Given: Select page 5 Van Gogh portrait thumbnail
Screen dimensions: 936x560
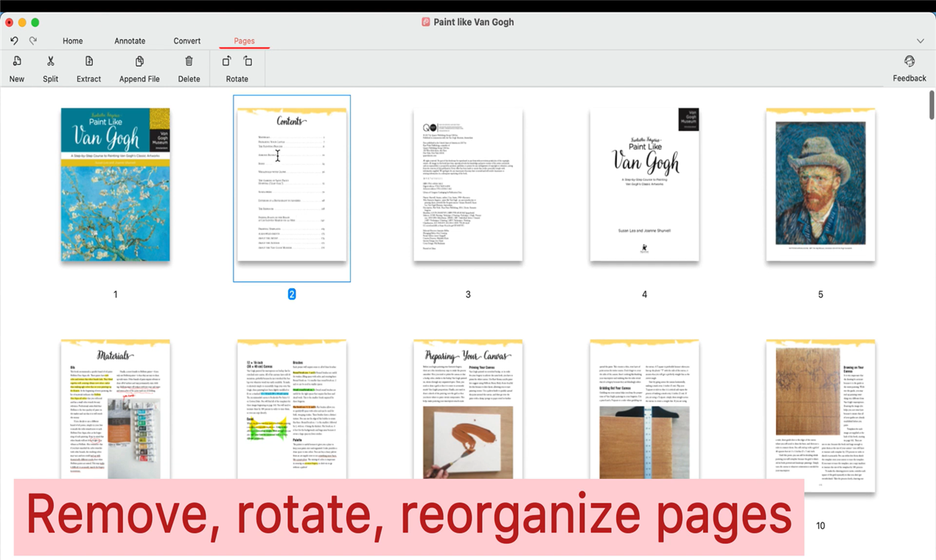Looking at the screenshot, I should click(820, 184).
